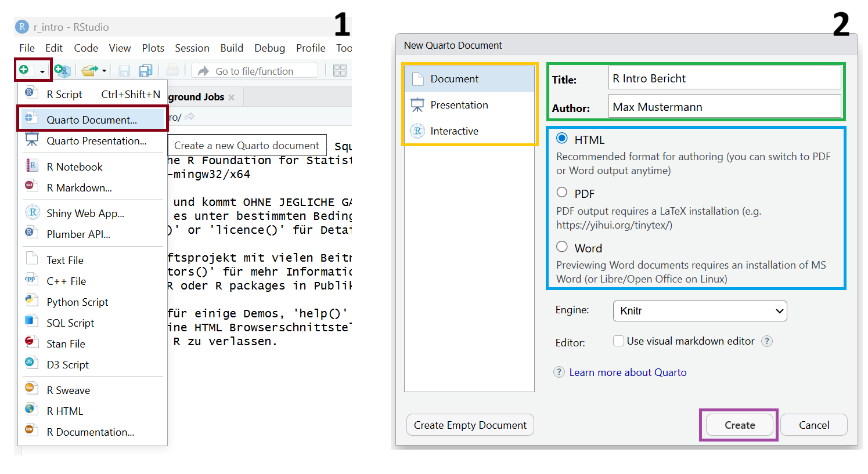Select Plumber API... entry
This screenshot has height=474, width=868.
92,234
